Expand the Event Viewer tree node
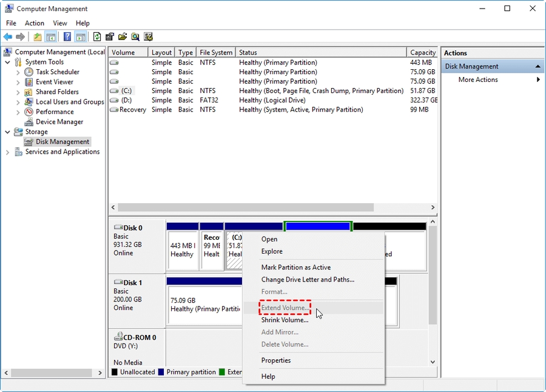 pyautogui.click(x=17, y=81)
